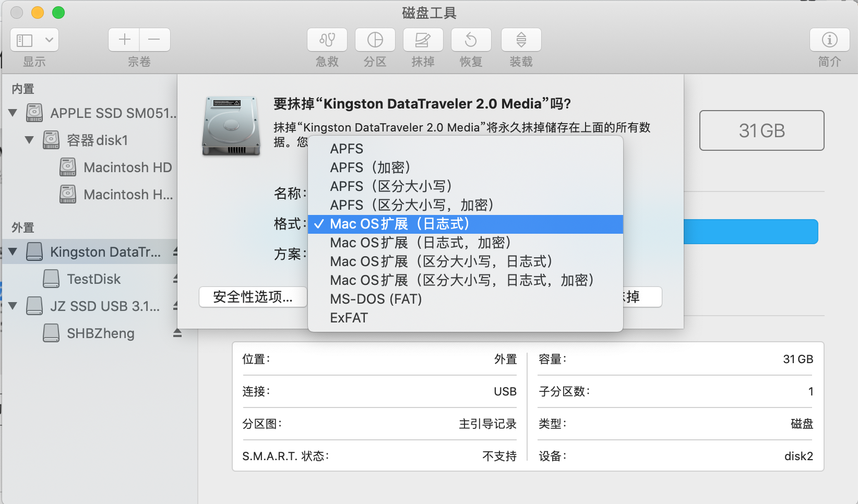Click the remove volume minus button

coord(154,40)
